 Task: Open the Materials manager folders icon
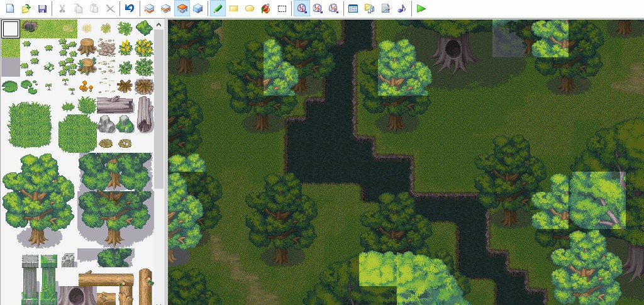click(x=369, y=8)
